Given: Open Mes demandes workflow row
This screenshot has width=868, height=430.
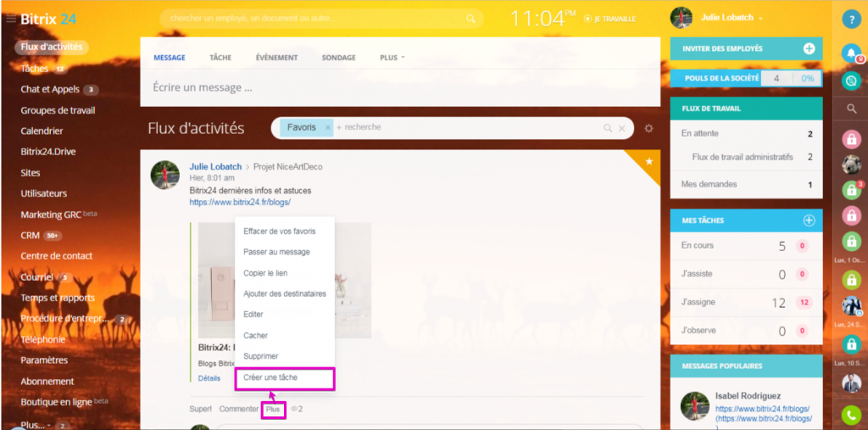Looking at the screenshot, I should (x=746, y=185).
